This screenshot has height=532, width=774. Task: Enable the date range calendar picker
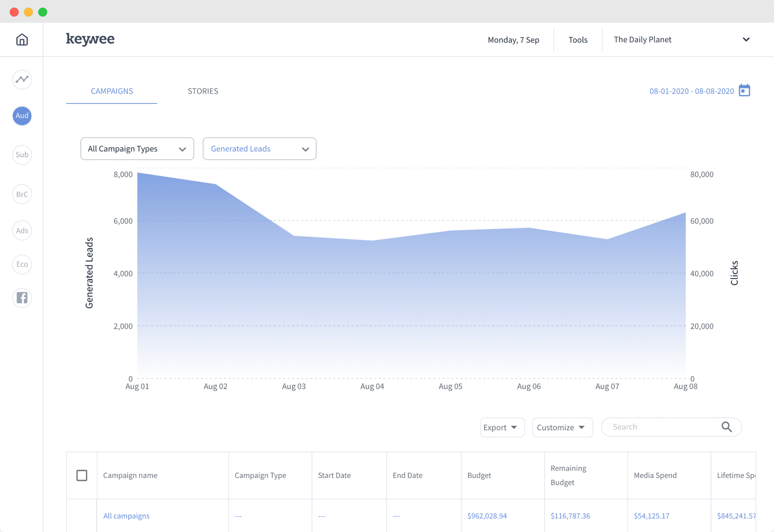click(x=744, y=91)
